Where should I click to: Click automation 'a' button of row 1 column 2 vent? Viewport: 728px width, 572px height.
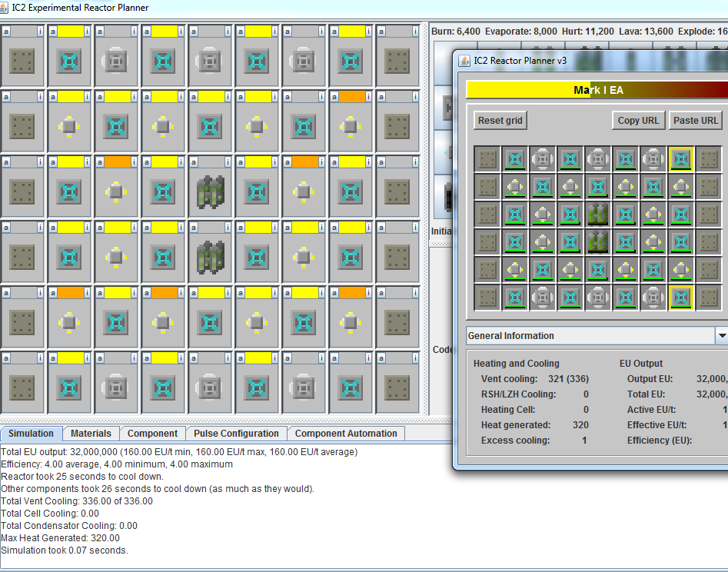pos(53,31)
